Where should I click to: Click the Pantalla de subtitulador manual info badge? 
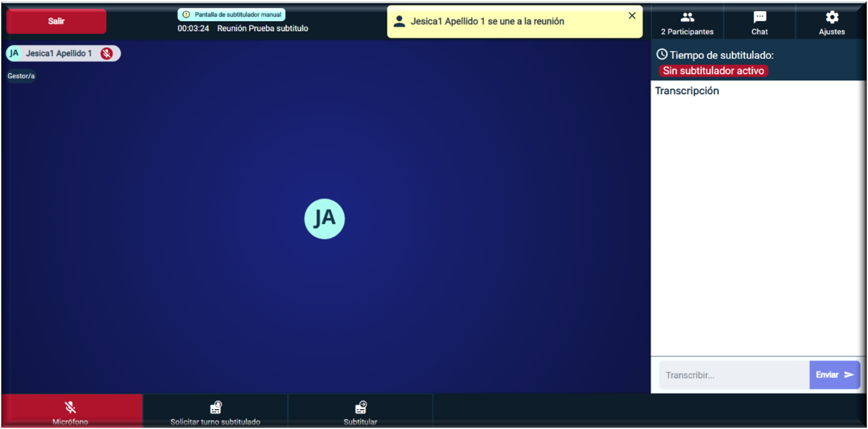click(232, 14)
